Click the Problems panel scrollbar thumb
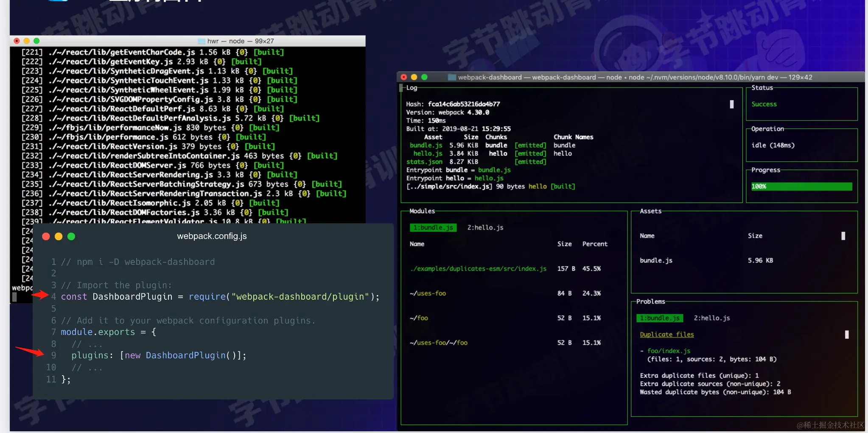This screenshot has width=868, height=433. pyautogui.click(x=847, y=335)
